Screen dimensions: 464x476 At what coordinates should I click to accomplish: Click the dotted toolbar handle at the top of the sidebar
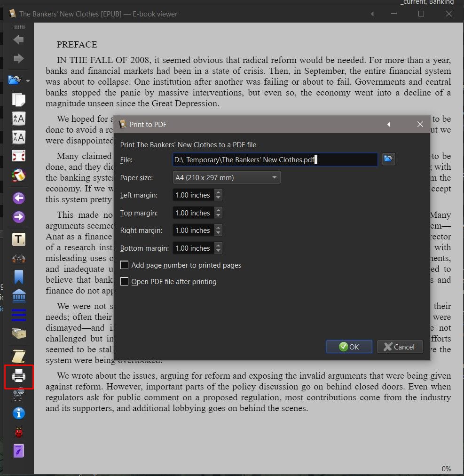(x=19, y=27)
